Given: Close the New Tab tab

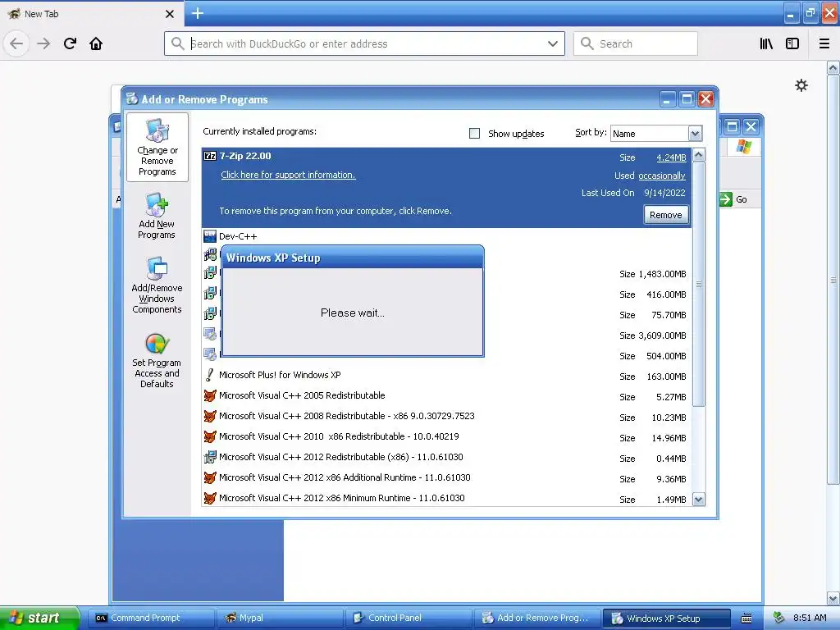Looking at the screenshot, I should (170, 14).
